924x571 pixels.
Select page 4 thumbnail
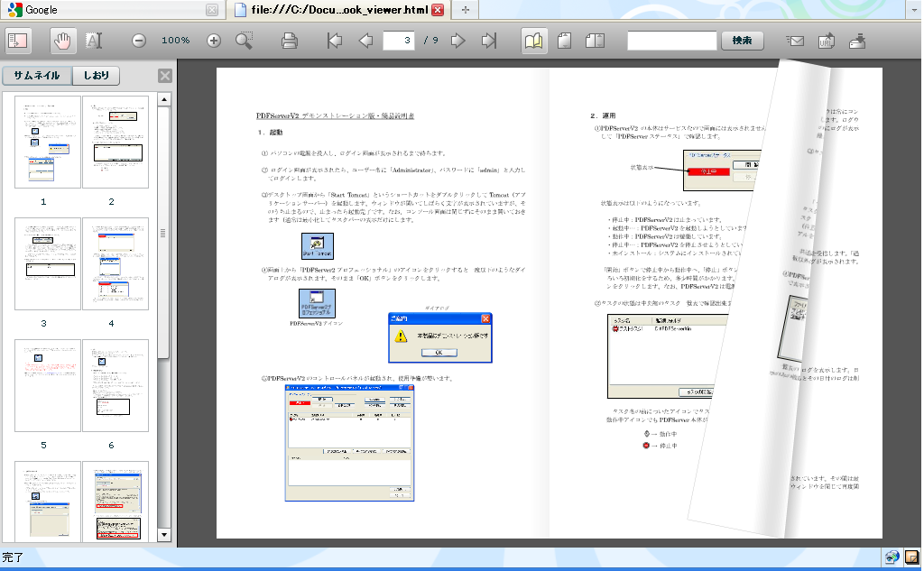[115, 264]
